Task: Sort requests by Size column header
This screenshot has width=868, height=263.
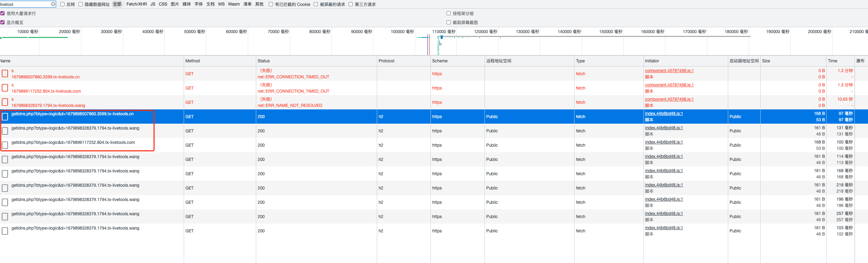Action: pos(766,61)
